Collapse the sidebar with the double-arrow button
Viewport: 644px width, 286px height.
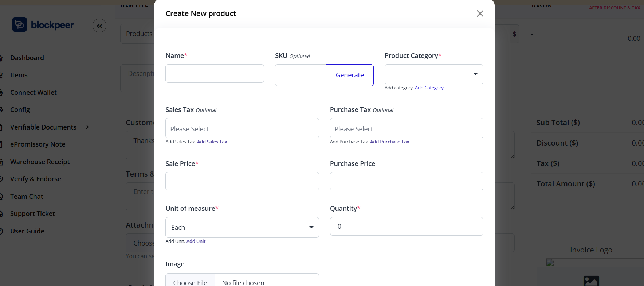(99, 26)
